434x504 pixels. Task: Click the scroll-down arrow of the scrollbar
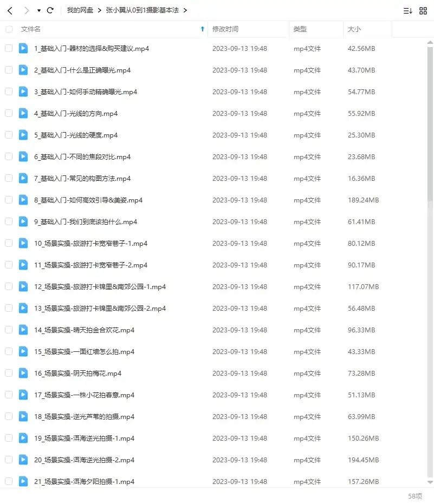(x=430, y=482)
